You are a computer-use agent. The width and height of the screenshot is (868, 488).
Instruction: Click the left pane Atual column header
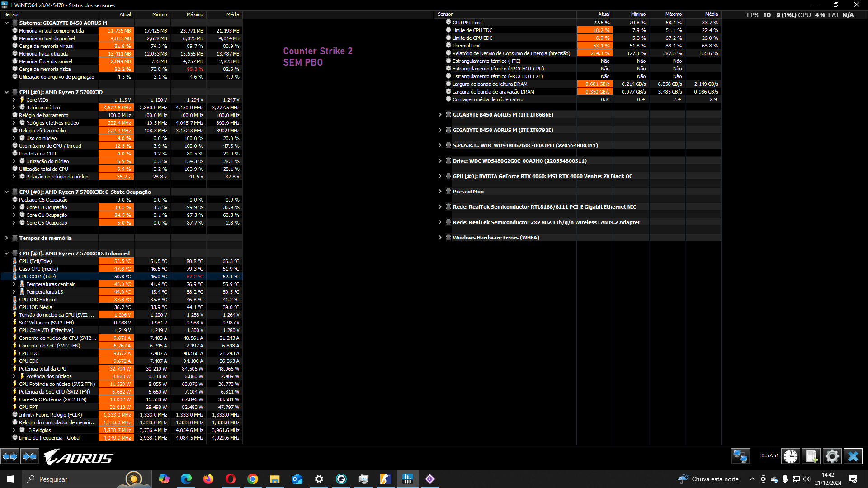[116, 14]
